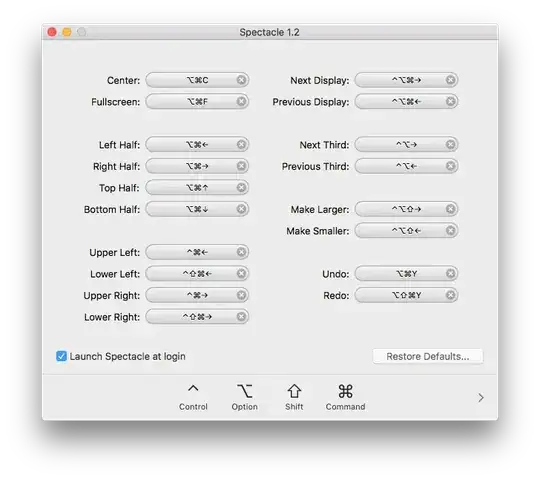The image size is (540, 480).
Task: Edit the Previous Third shortcut field
Action: [406, 166]
